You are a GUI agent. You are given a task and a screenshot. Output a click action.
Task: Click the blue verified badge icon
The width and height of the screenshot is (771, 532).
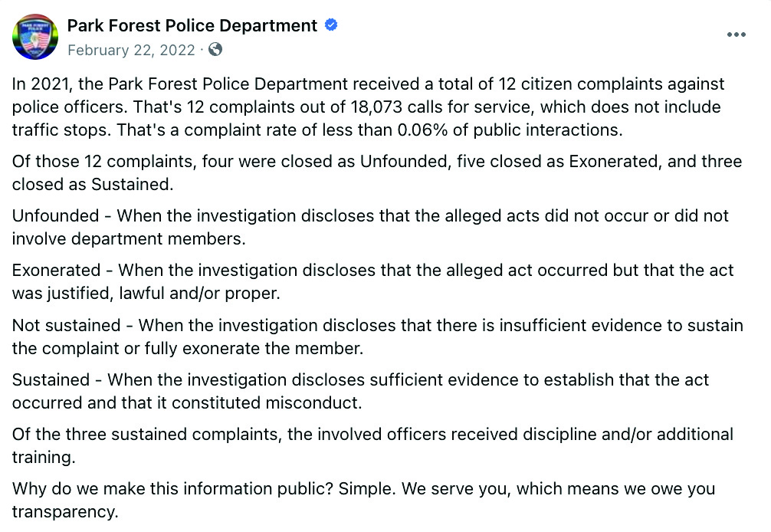point(330,25)
